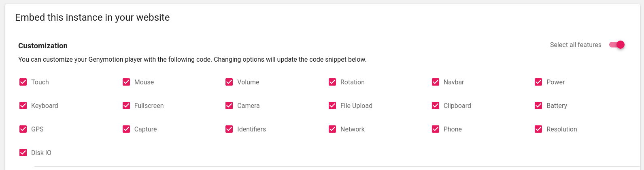The image size is (644, 170).
Task: Uncheck the Network feature checkbox
Action: 332,129
